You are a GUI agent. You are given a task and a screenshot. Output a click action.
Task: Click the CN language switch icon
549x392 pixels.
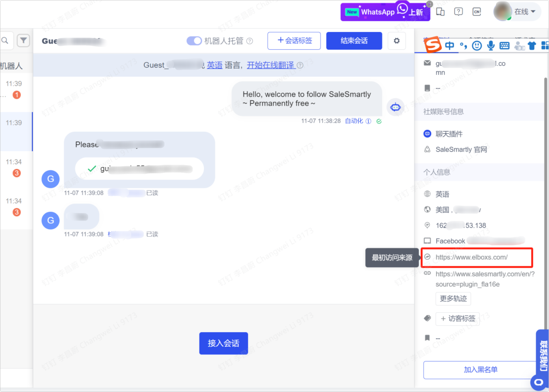tap(477, 12)
